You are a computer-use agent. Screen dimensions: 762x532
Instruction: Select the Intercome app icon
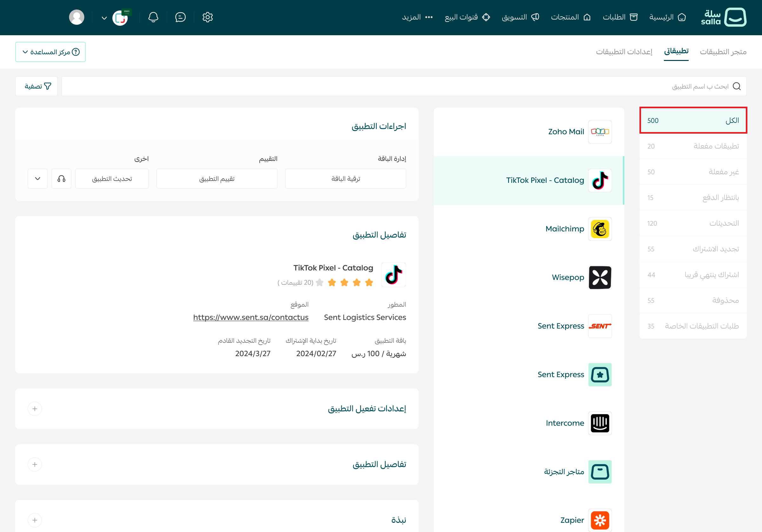click(x=600, y=423)
